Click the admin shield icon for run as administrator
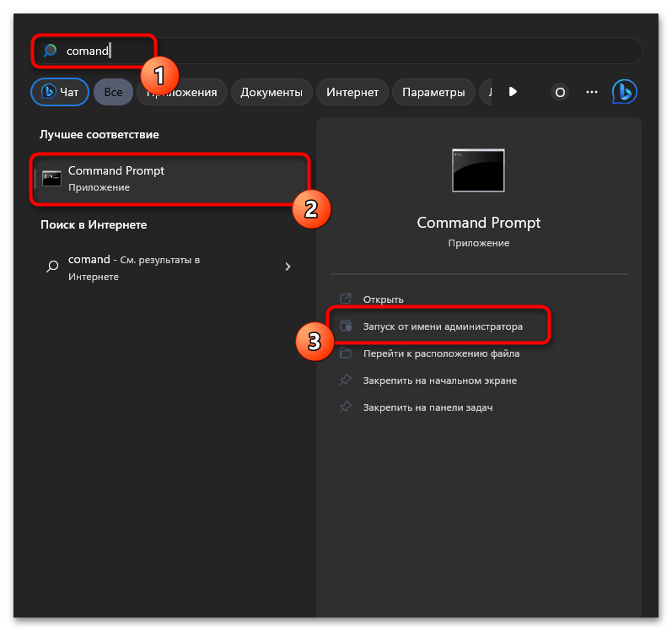672x631 pixels. click(346, 326)
